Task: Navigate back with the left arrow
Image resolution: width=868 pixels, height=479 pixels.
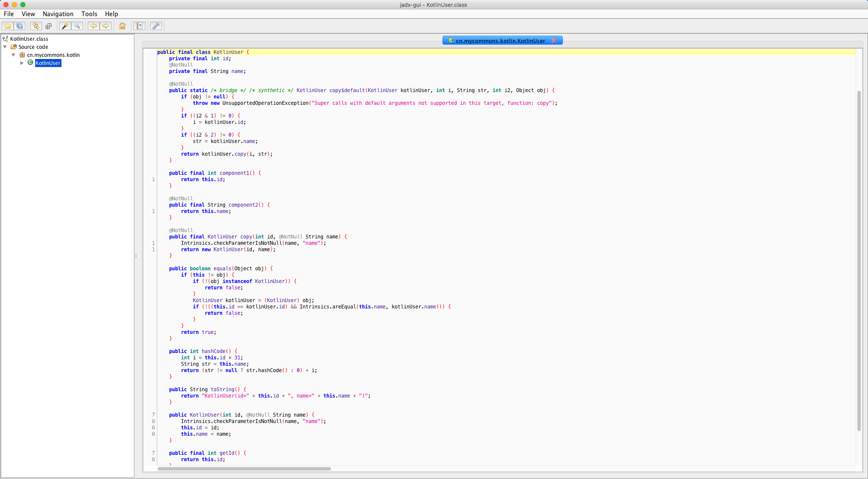Action: pyautogui.click(x=94, y=26)
